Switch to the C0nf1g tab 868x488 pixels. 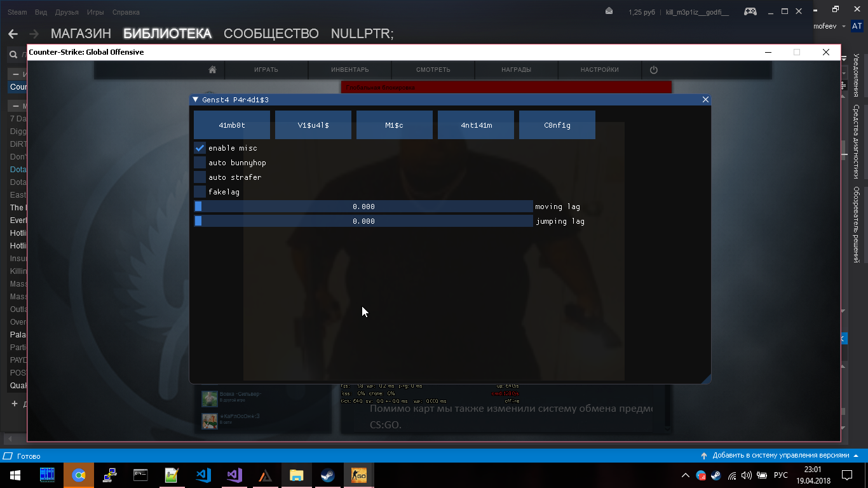(x=557, y=125)
